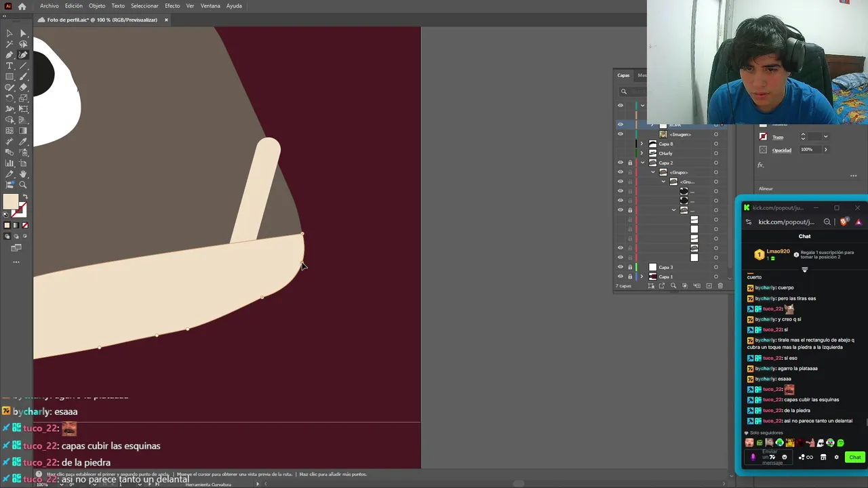Select the Selection tool arrow
The image size is (868, 488).
[9, 33]
